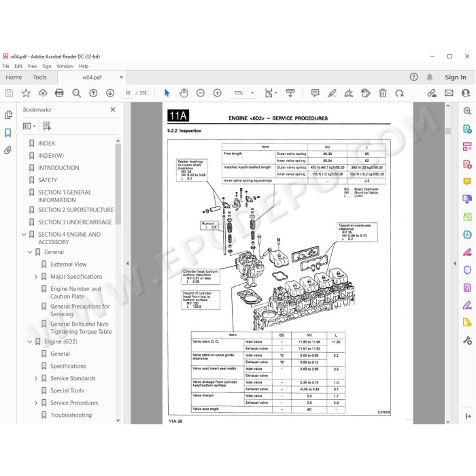476x476 pixels.
Task: Open More Tools wrench icon
Action: coord(467,340)
